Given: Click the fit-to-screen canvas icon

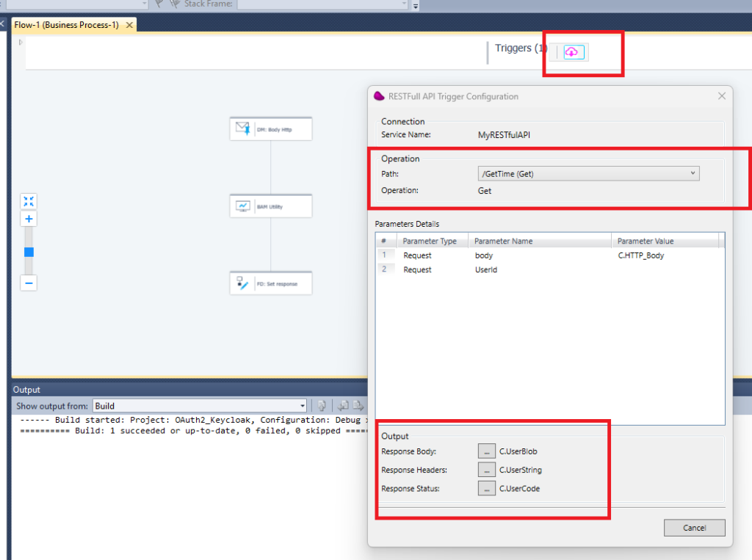Looking at the screenshot, I should point(29,201).
